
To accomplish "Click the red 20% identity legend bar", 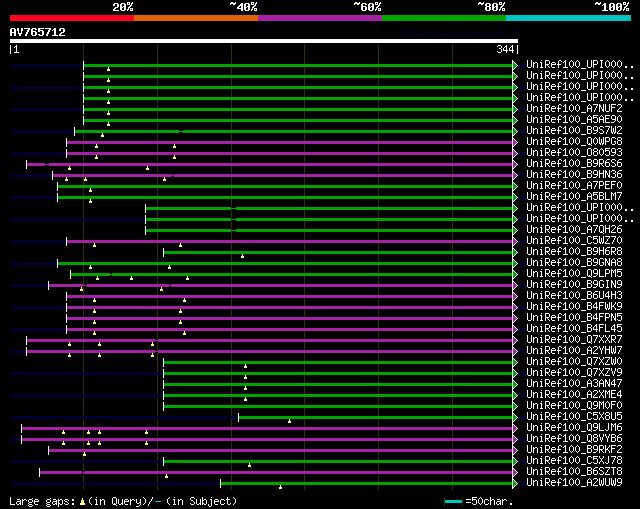I will coord(71,17).
